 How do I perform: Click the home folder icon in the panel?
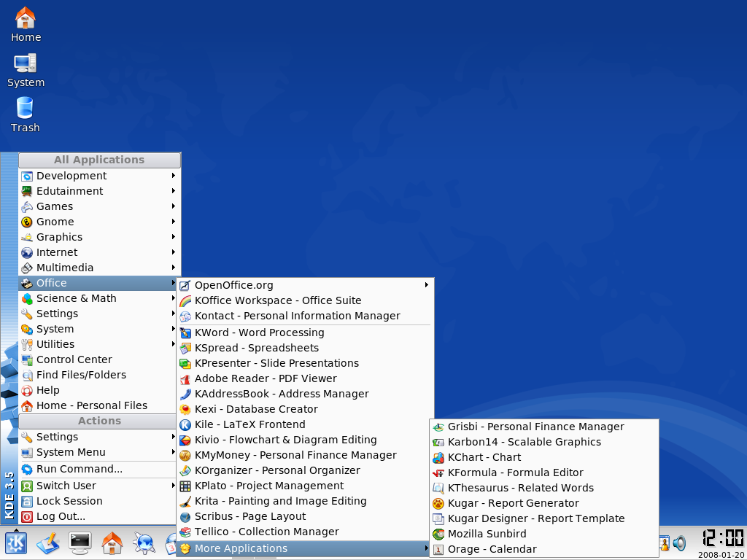pos(112,542)
